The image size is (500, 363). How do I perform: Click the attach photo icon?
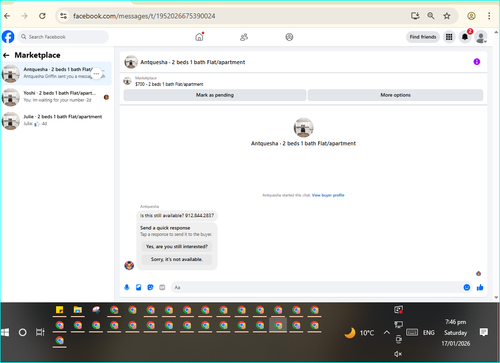coord(139,287)
